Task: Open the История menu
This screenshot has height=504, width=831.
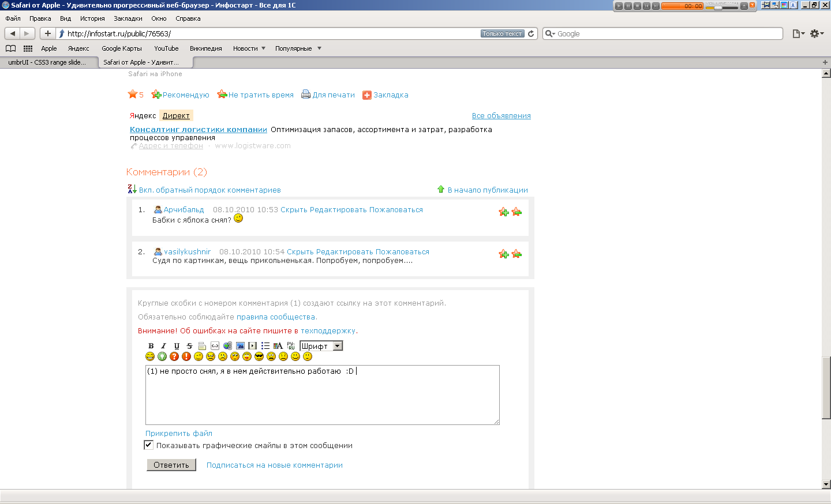Action: [x=92, y=18]
